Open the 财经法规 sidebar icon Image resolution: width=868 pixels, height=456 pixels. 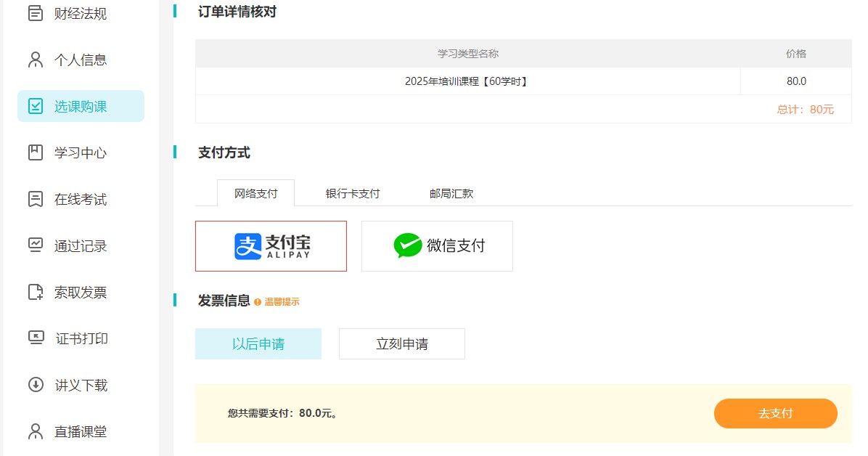click(36, 13)
